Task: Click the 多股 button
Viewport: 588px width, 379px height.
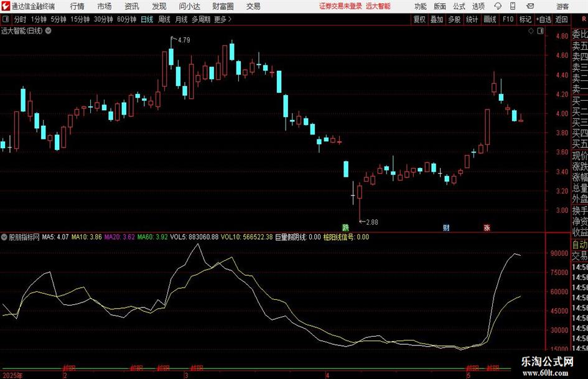Action: pos(454,19)
